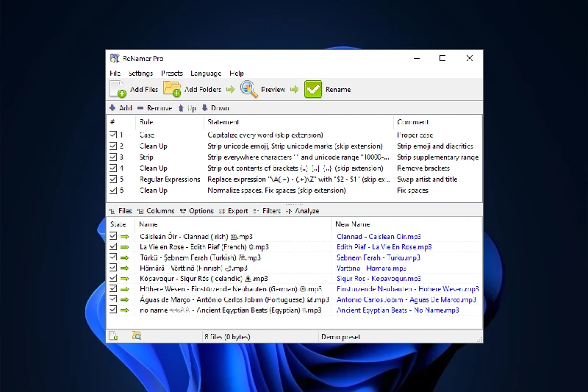
Task: Click '8 files (0 bytes)' status text
Action: [227, 337]
